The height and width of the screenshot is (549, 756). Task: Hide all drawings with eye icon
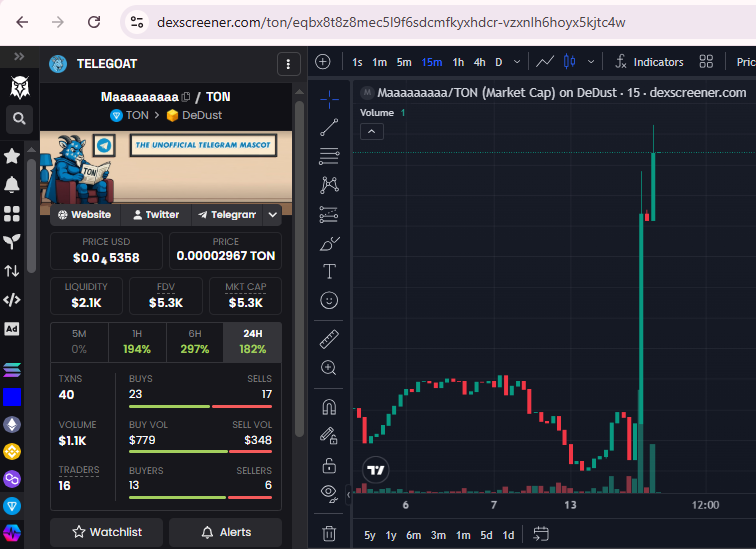pos(329,494)
